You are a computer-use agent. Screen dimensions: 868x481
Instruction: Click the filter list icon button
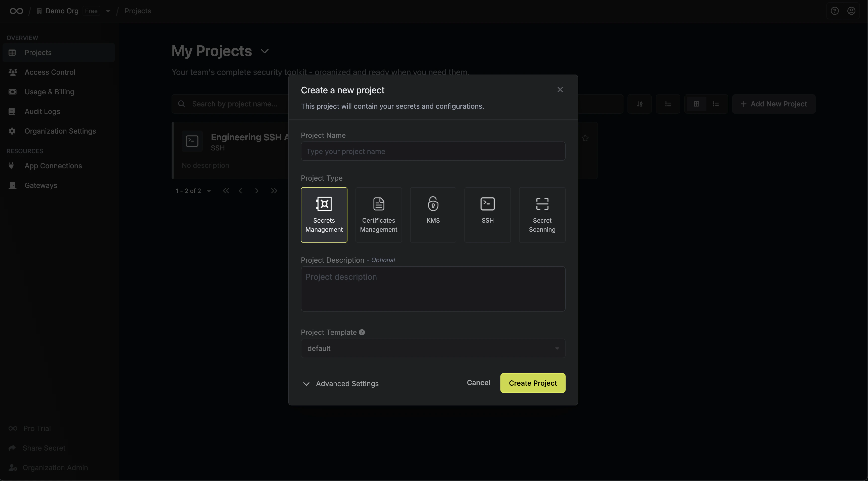(668, 104)
